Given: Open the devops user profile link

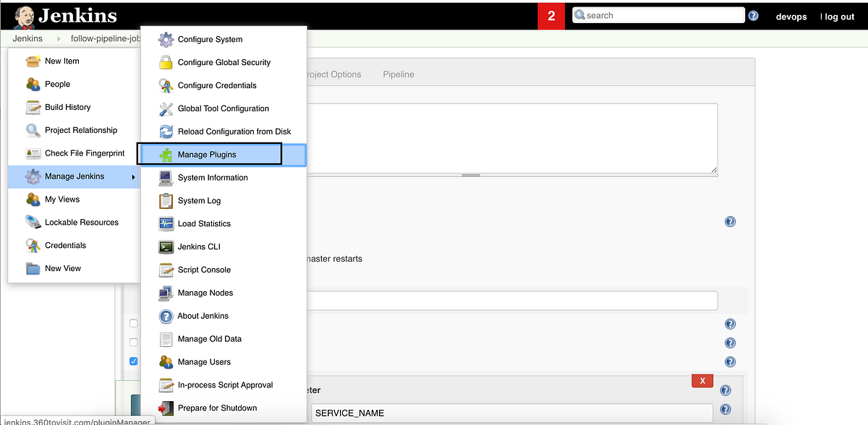Looking at the screenshot, I should point(791,17).
